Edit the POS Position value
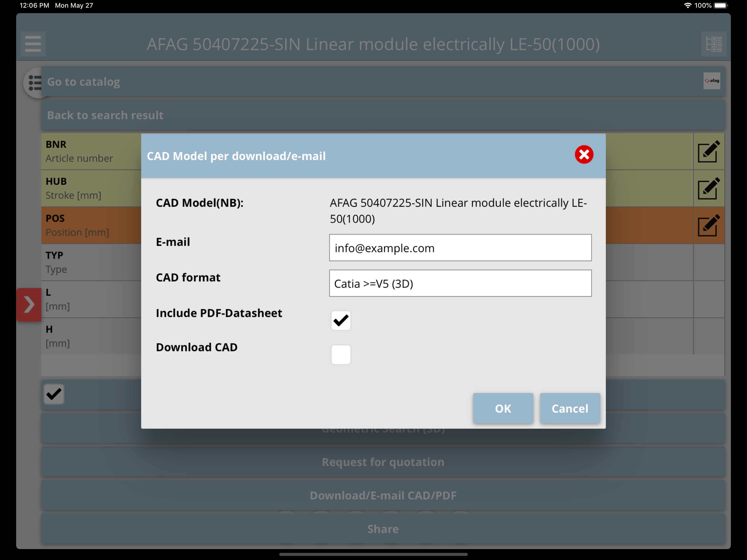The width and height of the screenshot is (747, 560). [708, 225]
